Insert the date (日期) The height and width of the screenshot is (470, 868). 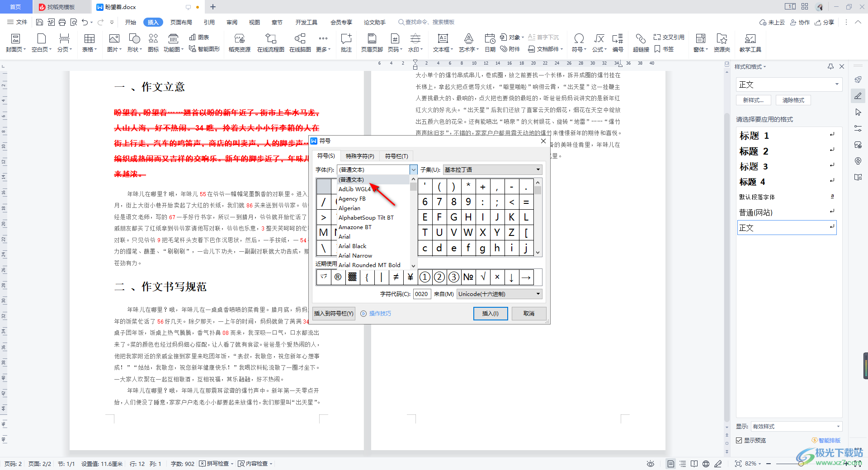pos(490,43)
